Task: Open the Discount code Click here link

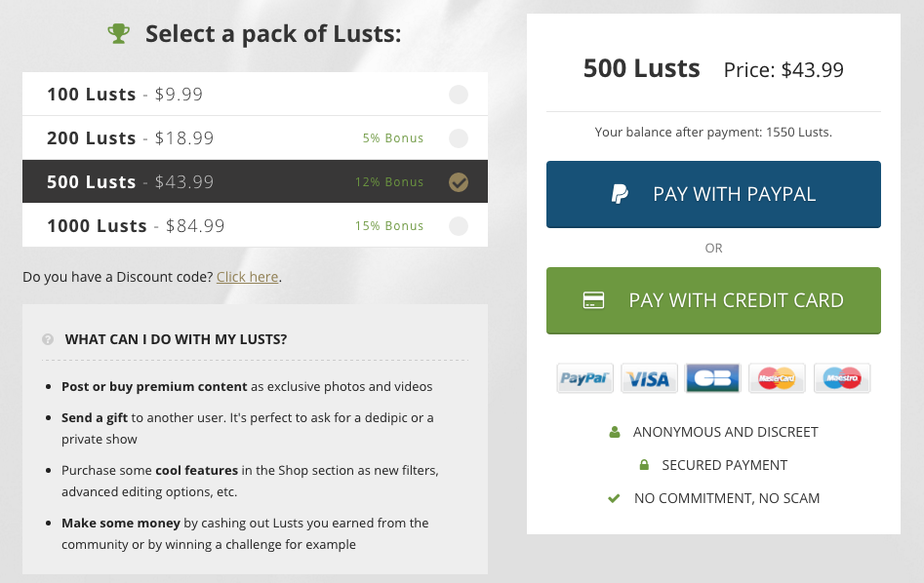Action: click(x=248, y=277)
